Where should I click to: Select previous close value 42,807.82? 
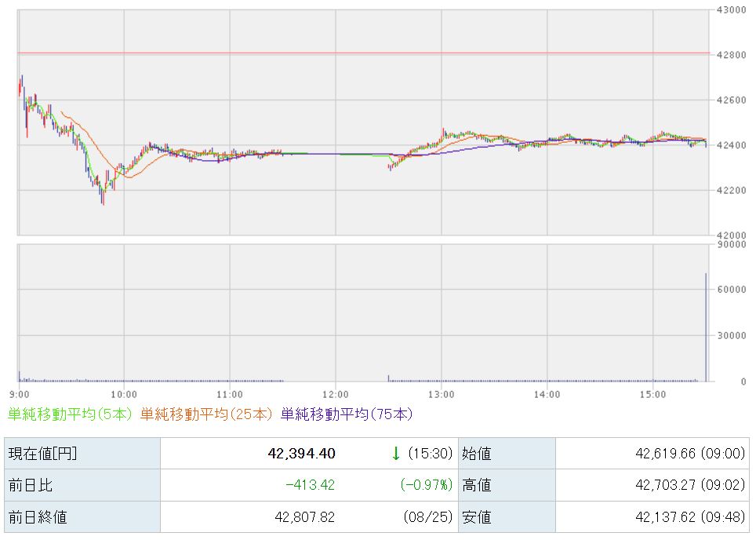305,516
